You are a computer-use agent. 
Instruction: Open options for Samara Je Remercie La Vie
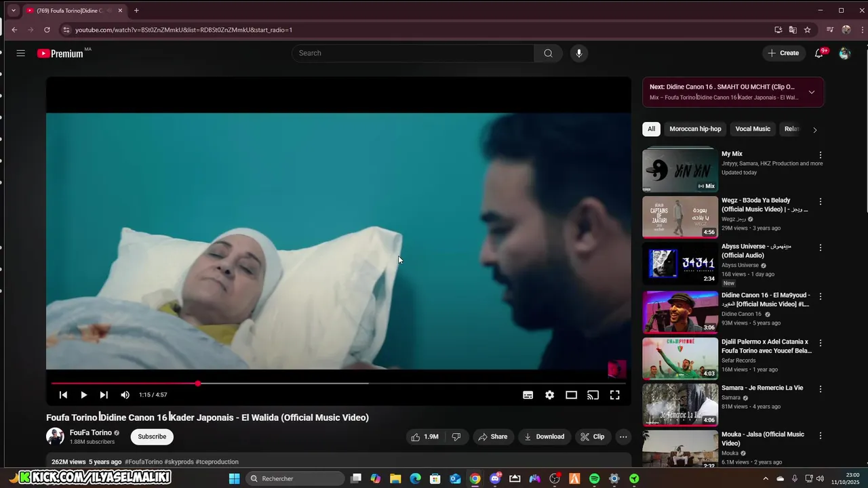click(821, 389)
